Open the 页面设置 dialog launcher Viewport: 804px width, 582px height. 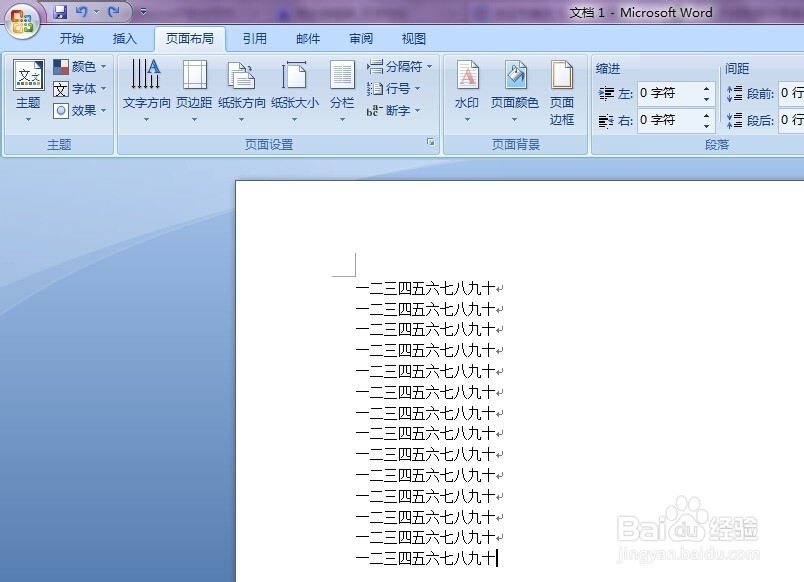pos(431,143)
